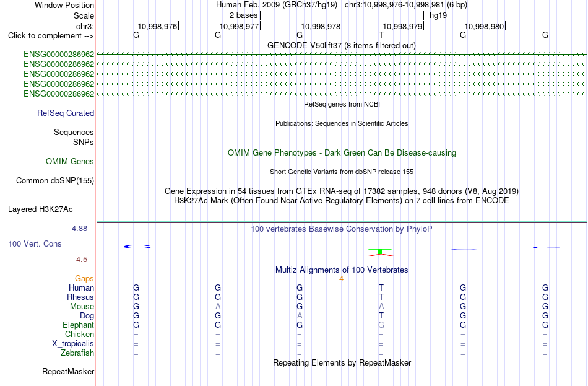The image size is (588, 386).
Task: Click the Rhesus alignment row label
Action: 80,297
